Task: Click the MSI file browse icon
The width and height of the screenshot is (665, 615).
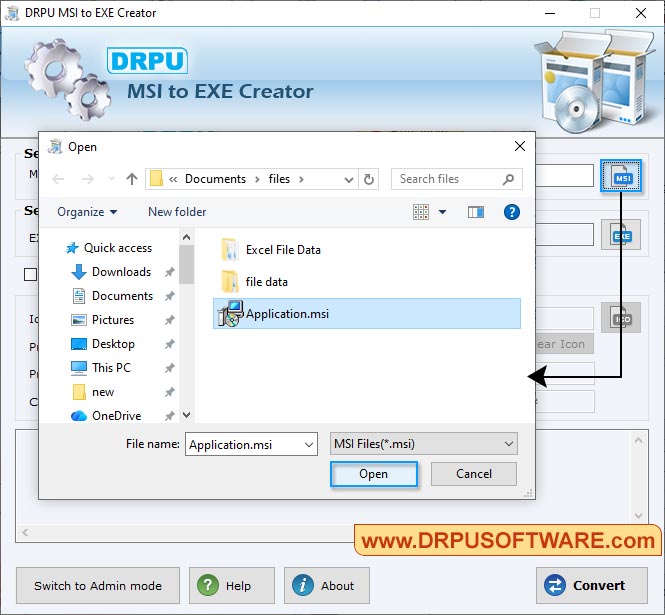Action: pos(622,177)
